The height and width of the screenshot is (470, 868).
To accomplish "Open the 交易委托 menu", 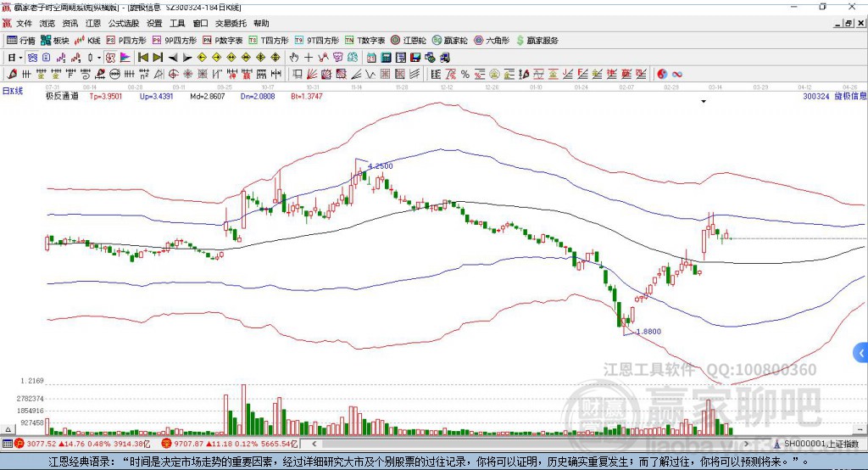I will 231,23.
